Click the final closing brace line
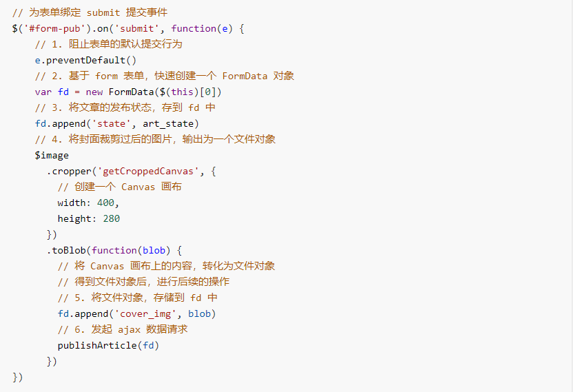This screenshot has height=392, width=576. point(18,377)
